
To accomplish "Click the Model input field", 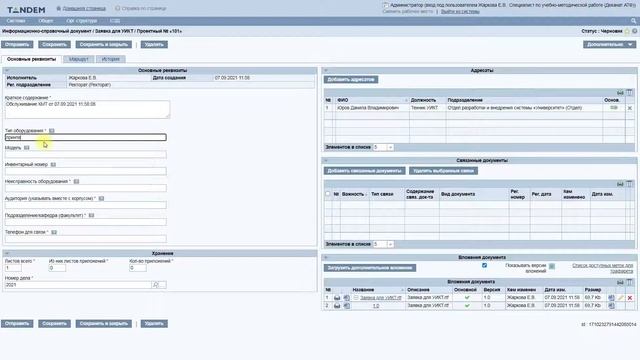I will [86, 154].
